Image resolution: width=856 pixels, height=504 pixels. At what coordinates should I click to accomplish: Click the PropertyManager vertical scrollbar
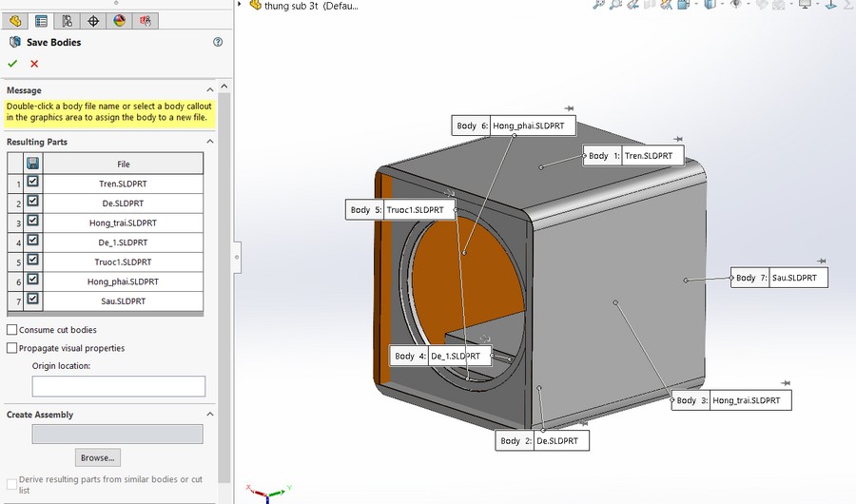(224, 288)
